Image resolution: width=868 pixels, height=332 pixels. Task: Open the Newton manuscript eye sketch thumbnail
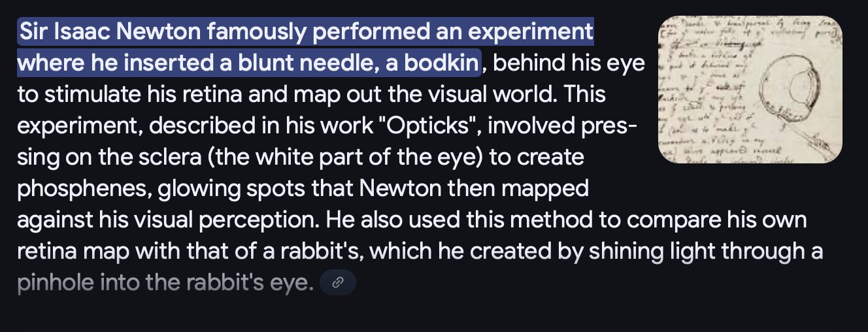click(x=750, y=90)
